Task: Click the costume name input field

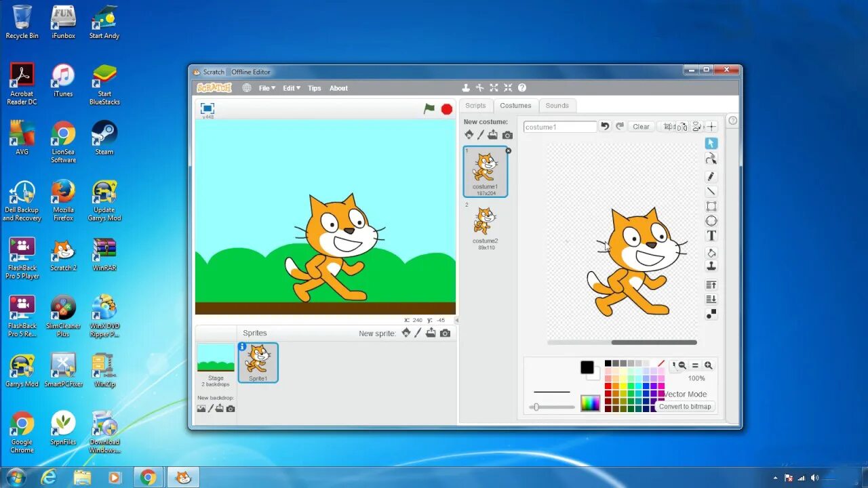Action: pyautogui.click(x=560, y=127)
